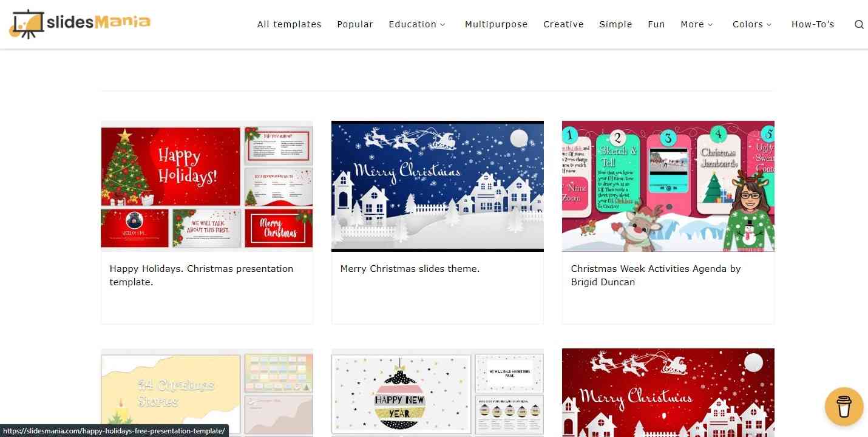The image size is (868, 437).
Task: Open Christmas Week Activities Agenda by Brigid Duncan
Action: (x=656, y=275)
